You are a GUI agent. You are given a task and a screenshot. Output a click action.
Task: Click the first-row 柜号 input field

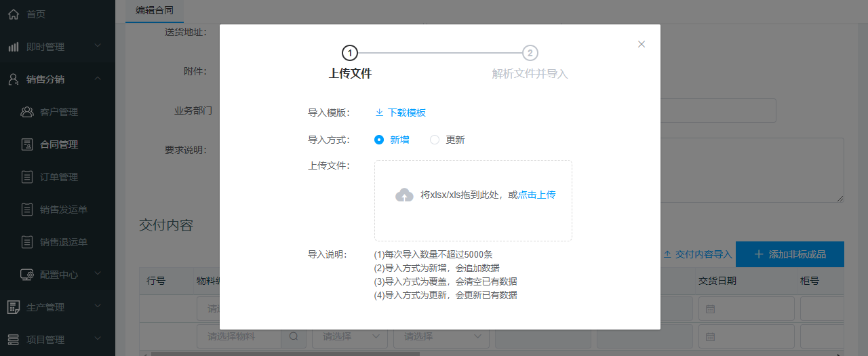coord(822,309)
